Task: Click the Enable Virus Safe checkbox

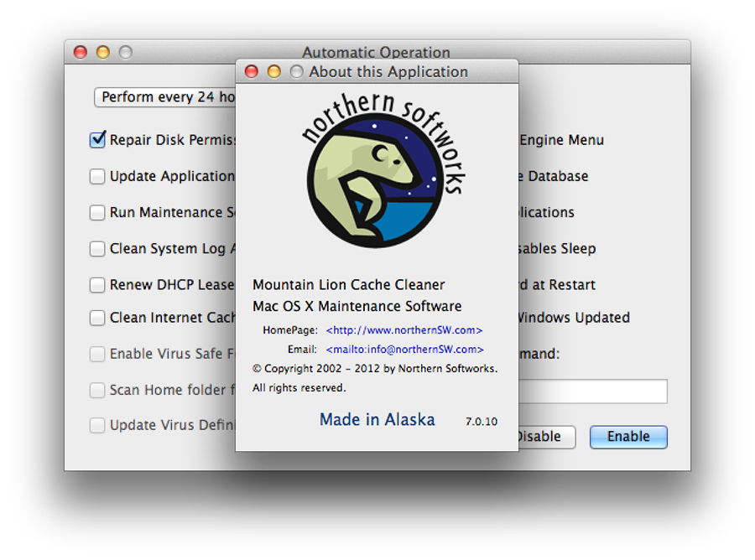Action: tap(97, 354)
